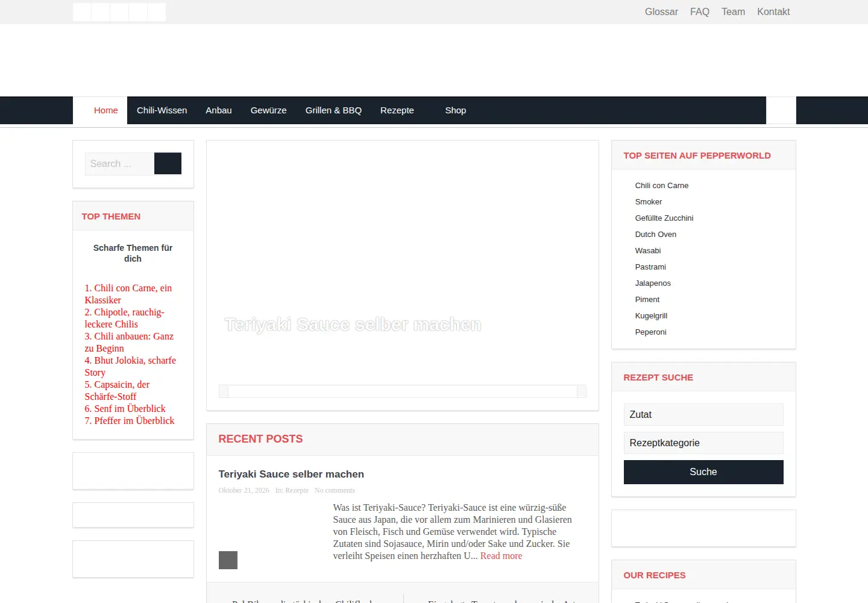This screenshot has width=868, height=603.
Task: Open '4. Bhut Jolokia, scharfe Story'
Action: [x=130, y=367]
